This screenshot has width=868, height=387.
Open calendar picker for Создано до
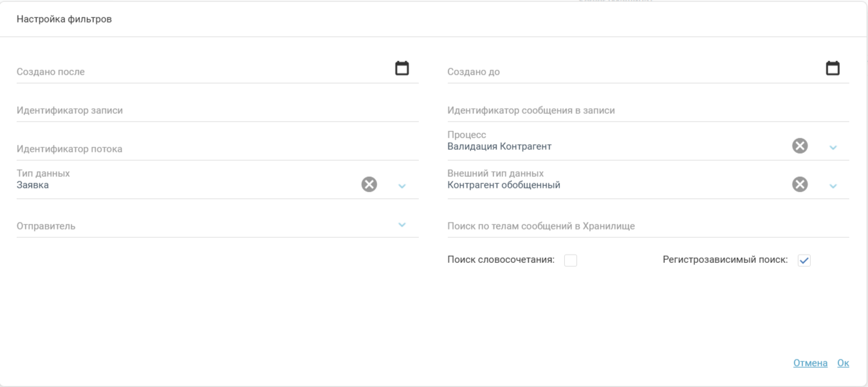(833, 68)
